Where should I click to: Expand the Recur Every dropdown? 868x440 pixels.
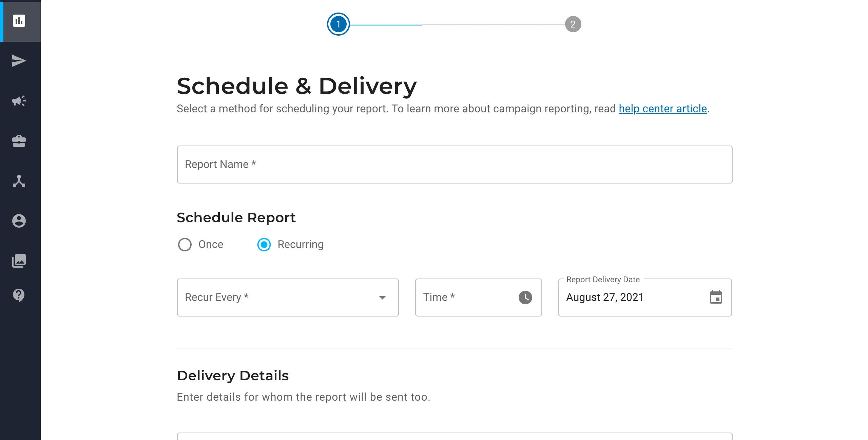[288, 298]
